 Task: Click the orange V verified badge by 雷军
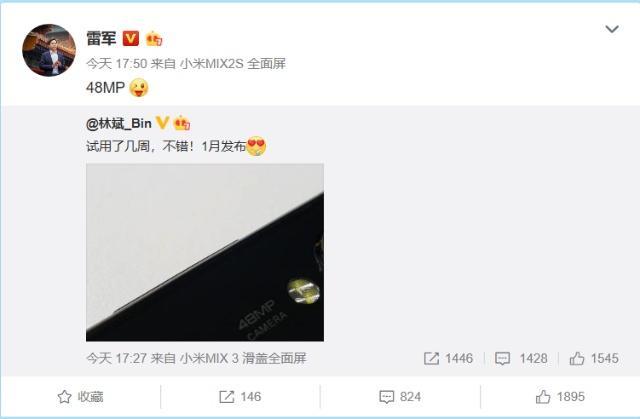click(131, 38)
